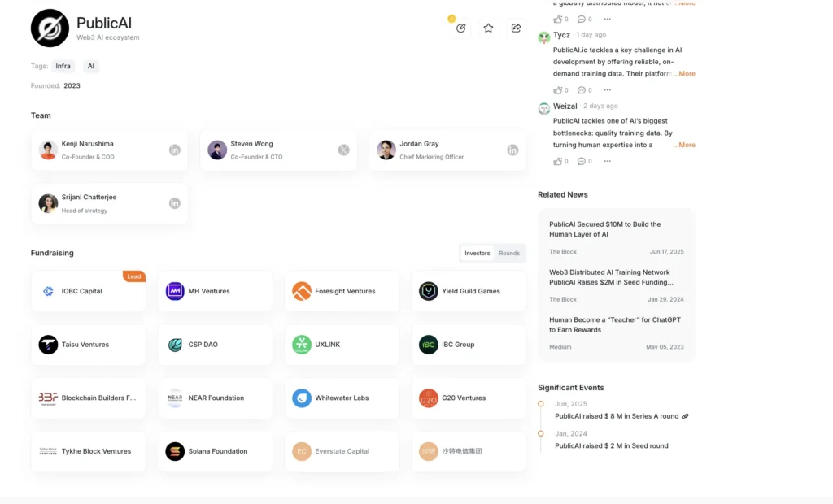Screen dimensions: 833x504
Task: Click the Jordan Gray name text
Action: coord(419,144)
